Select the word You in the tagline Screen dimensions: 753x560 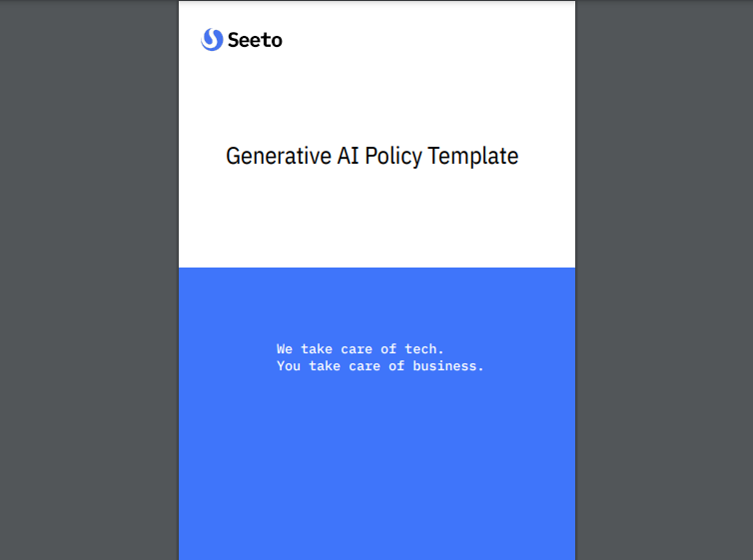point(289,366)
